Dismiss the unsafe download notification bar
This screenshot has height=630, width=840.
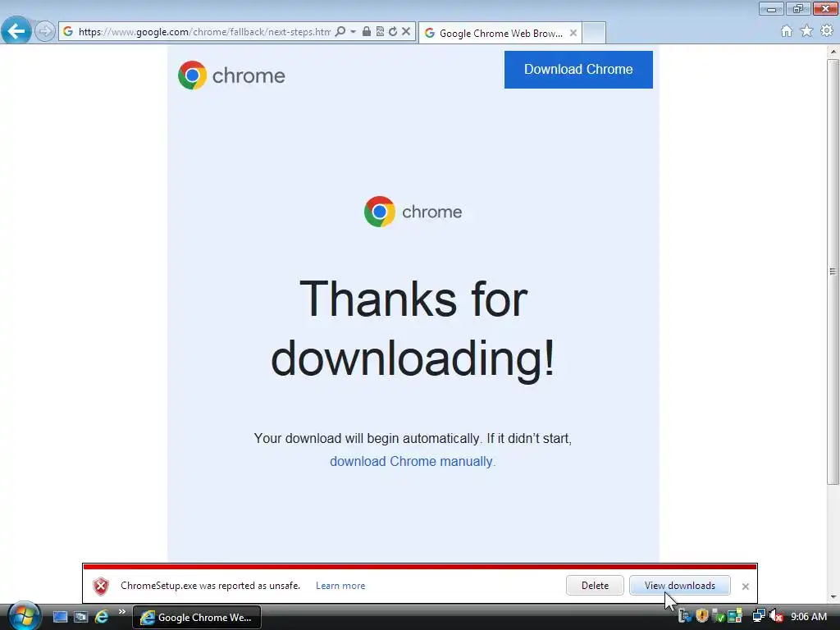pyautogui.click(x=745, y=587)
